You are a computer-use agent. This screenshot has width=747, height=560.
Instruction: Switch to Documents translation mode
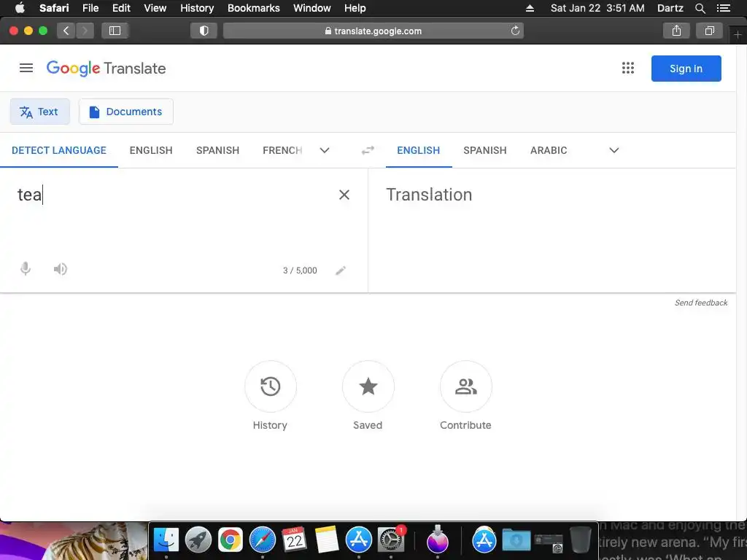coord(125,112)
